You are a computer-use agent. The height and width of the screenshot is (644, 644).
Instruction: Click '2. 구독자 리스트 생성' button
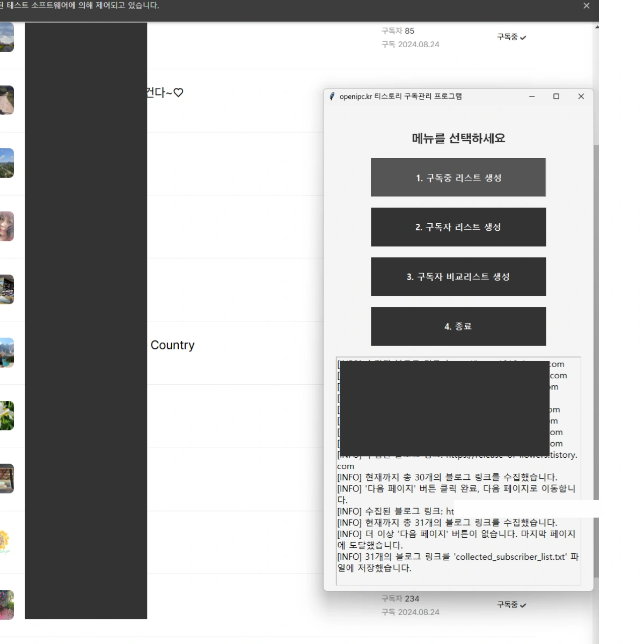coord(458,227)
